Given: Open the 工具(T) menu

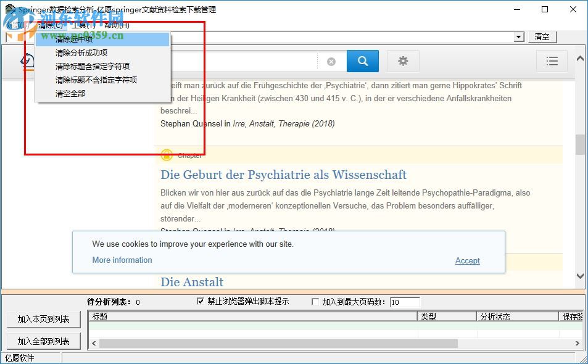Looking at the screenshot, I should pos(83,25).
